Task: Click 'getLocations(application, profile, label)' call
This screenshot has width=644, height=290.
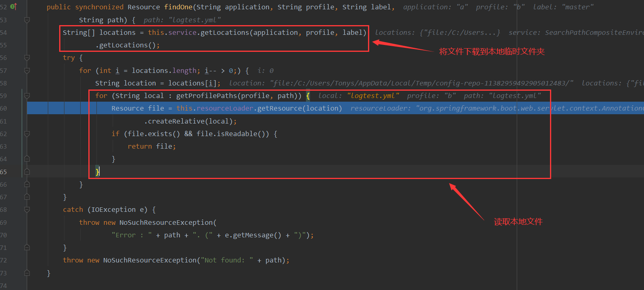Action: click(x=284, y=32)
